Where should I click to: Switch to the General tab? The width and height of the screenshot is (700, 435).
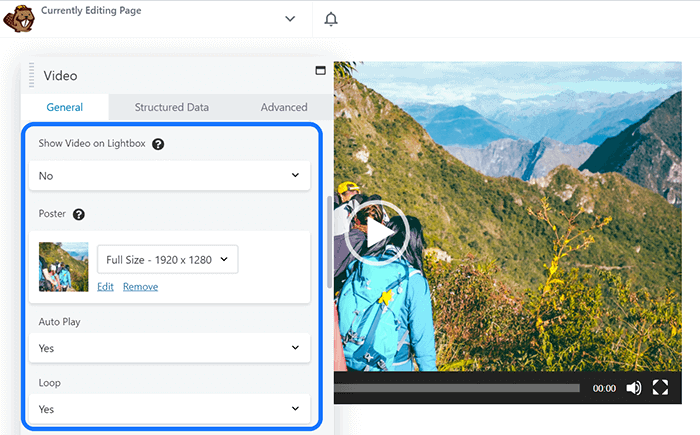[x=65, y=107]
